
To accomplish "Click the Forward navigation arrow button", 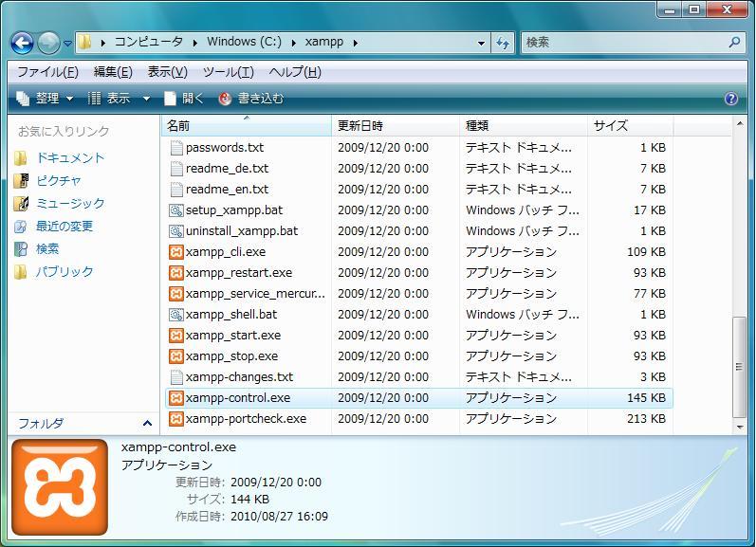I will 48,43.
